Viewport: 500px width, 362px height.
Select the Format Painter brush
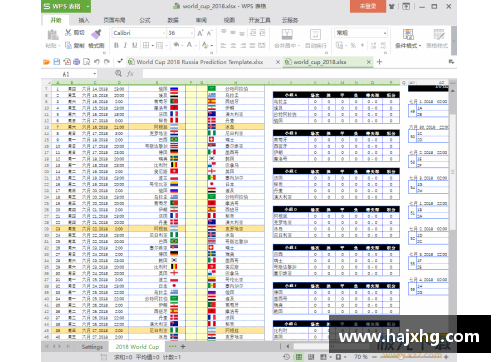click(96, 33)
